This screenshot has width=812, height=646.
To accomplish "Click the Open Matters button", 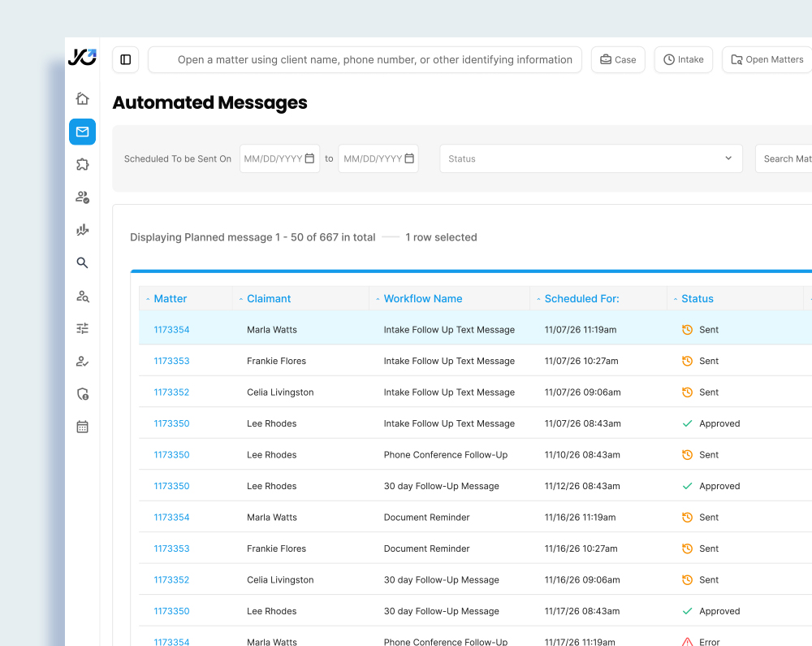I will click(767, 59).
